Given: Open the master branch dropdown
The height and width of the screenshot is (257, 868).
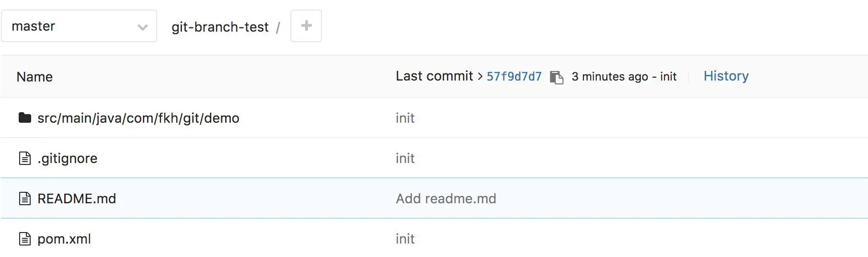Looking at the screenshot, I should (72, 26).
